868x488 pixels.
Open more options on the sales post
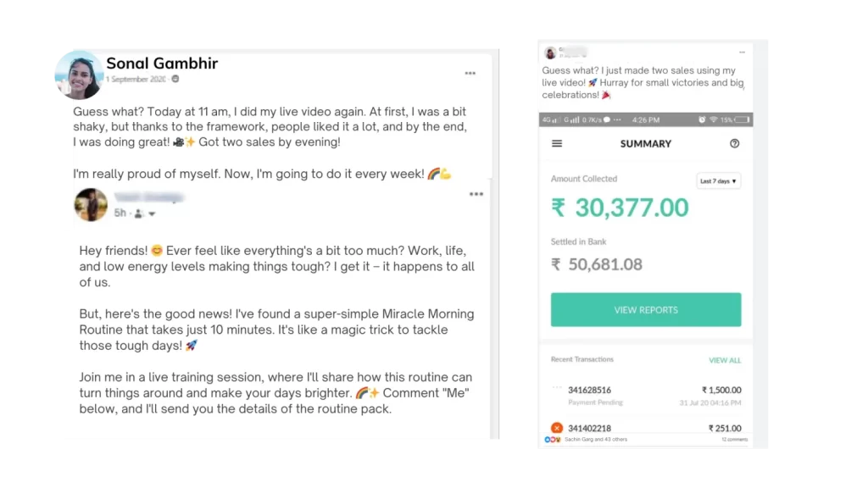(x=742, y=52)
